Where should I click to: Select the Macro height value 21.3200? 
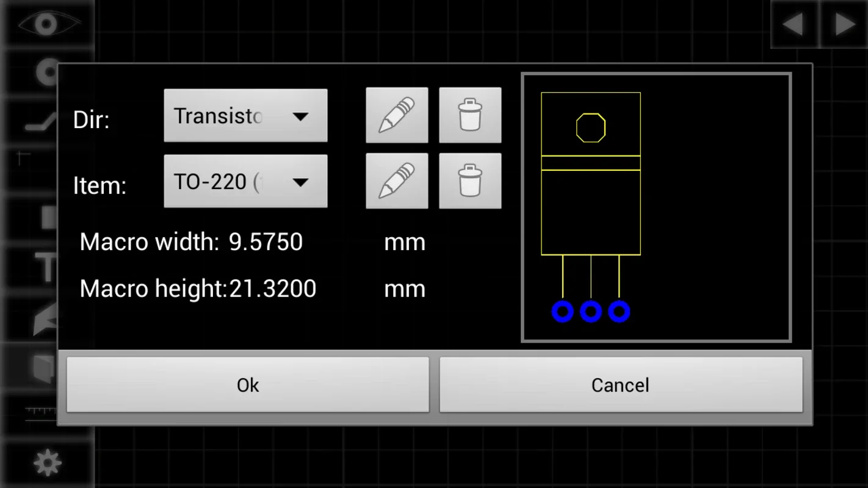273,289
